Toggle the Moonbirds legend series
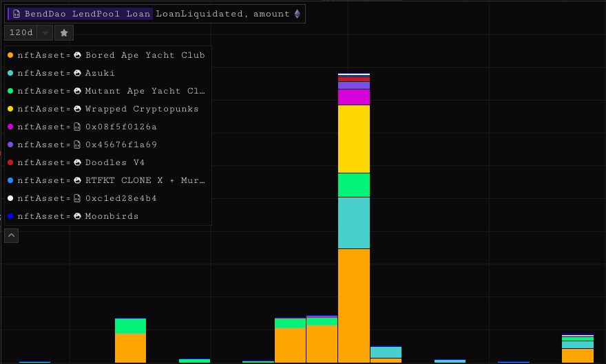Screen dimensions: 606x364 click(x=108, y=216)
